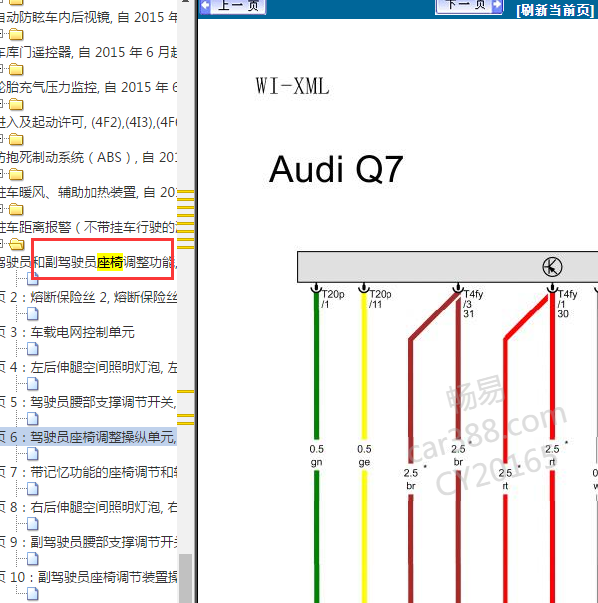
Task: Expand folder node above 防抱死制动系统
Action: coord(1,139)
